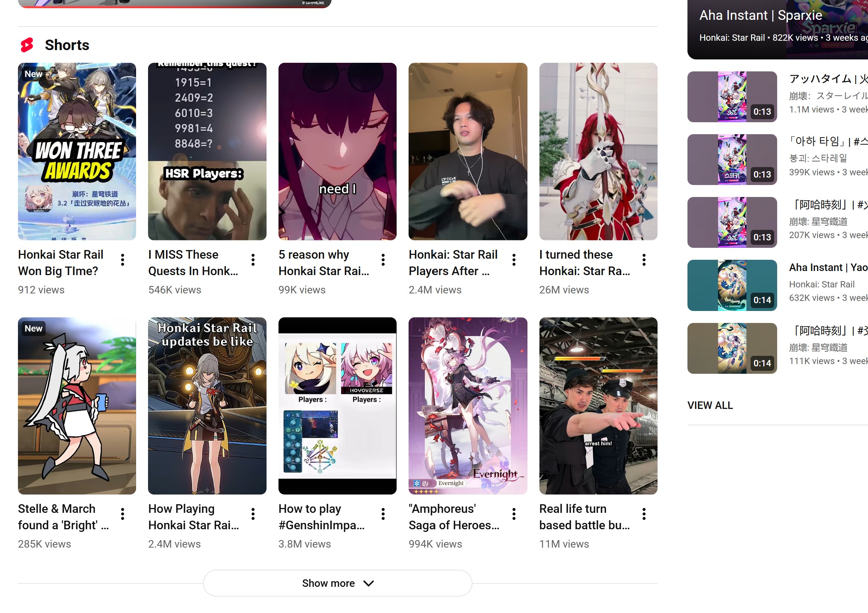The image size is (868, 613).
Task: Click more options for '5 reason why' short
Action: 383,260
